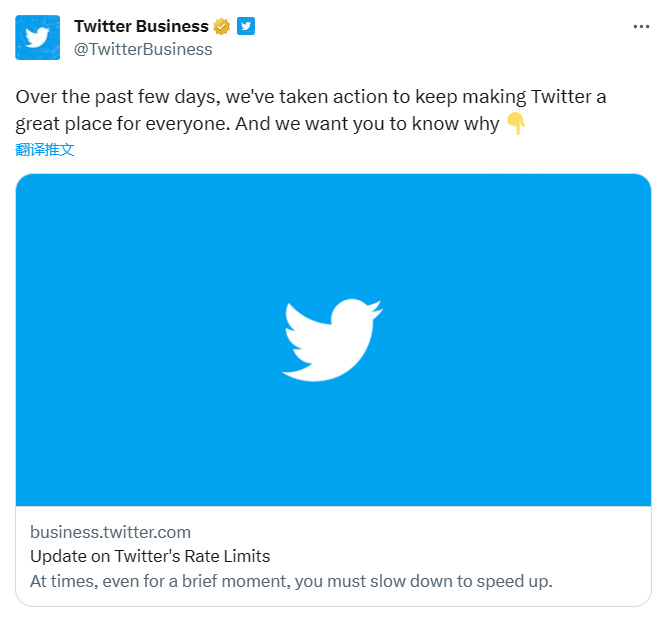Open the @TwitterBusiness handle link
The height and width of the screenshot is (624, 669).
(143, 49)
